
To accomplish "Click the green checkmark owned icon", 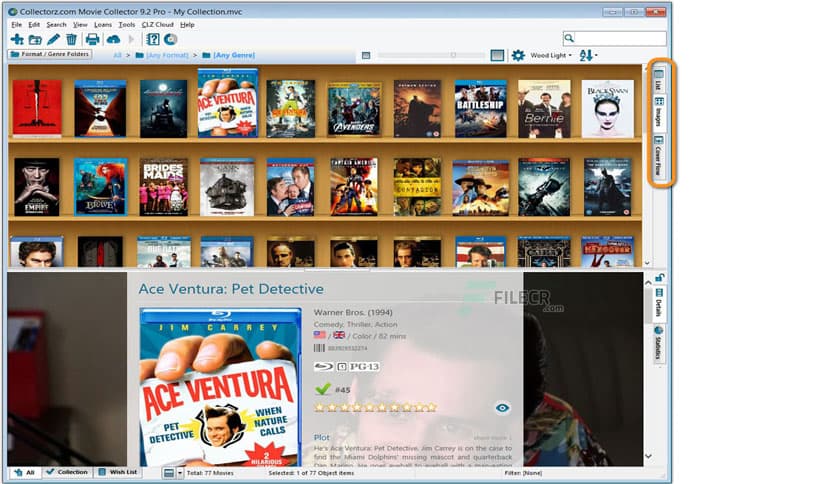I will pos(323,389).
